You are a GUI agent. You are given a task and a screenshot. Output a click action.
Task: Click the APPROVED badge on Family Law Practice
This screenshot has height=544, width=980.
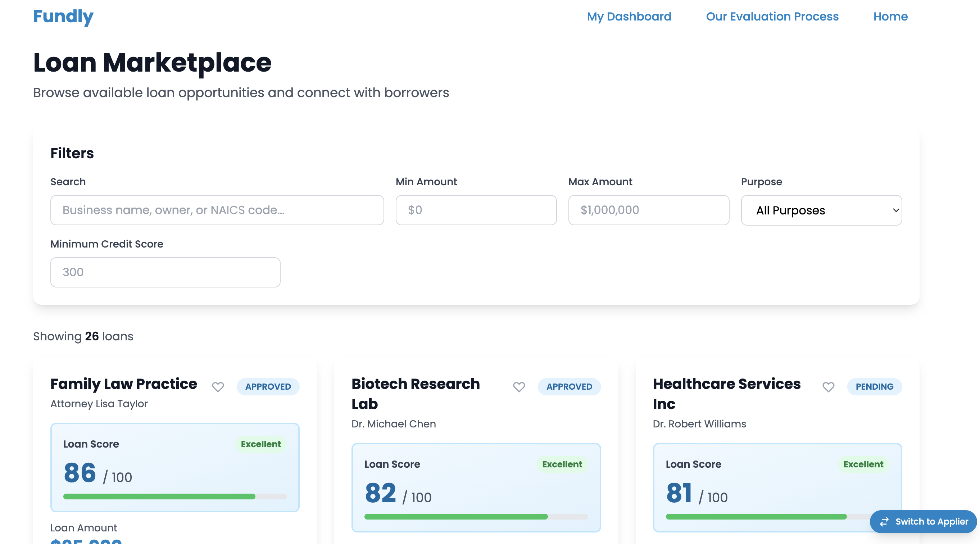click(x=268, y=386)
